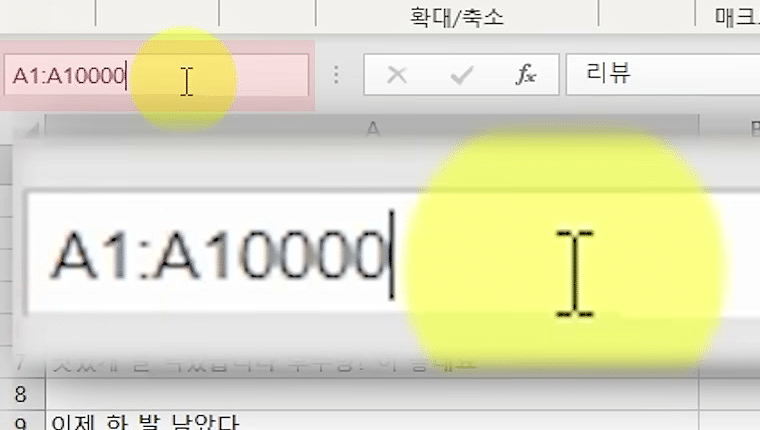
Task: Click the 확대/축소 ribbon group label
Action: (457, 17)
